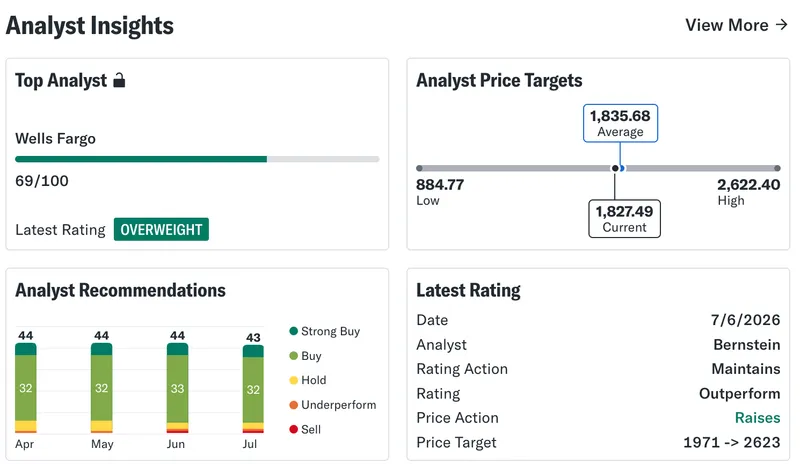The width and height of the screenshot is (800, 474).
Task: Click the Buy legend dot
Action: click(x=293, y=356)
